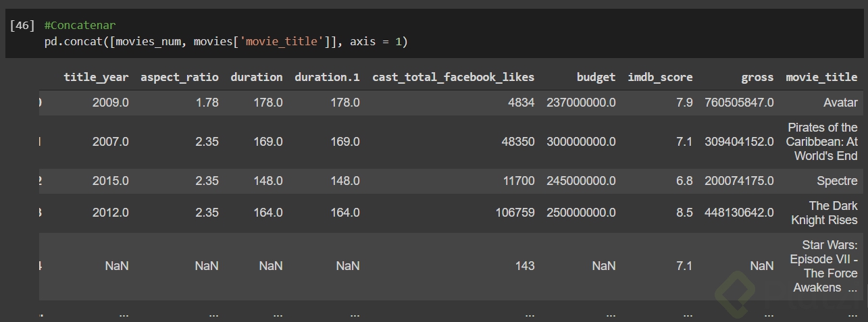Select the 48350 facebook likes cell
Image resolution: width=868 pixels, height=322 pixels.
click(519, 142)
